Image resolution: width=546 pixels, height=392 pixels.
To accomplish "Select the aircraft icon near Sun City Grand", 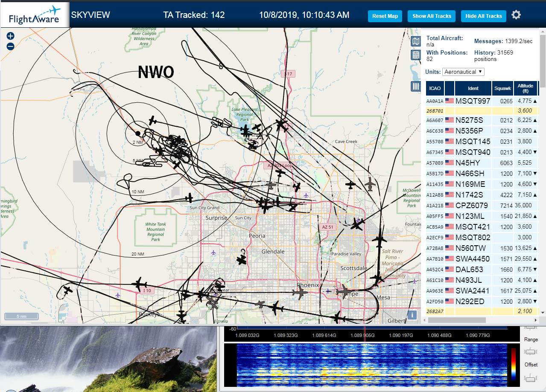I will tap(190, 197).
